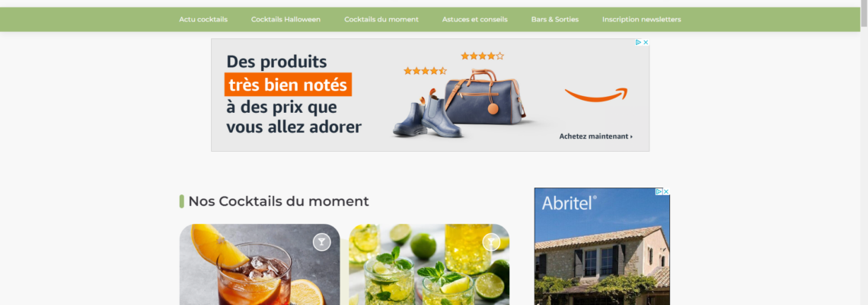Click Inscription newsletters link
868x305 pixels.
coord(642,19)
